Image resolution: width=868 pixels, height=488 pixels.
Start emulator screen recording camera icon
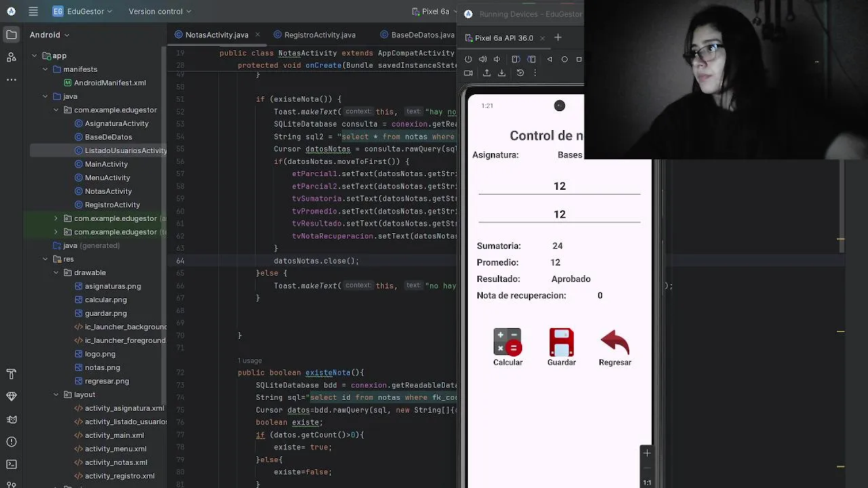coord(468,73)
